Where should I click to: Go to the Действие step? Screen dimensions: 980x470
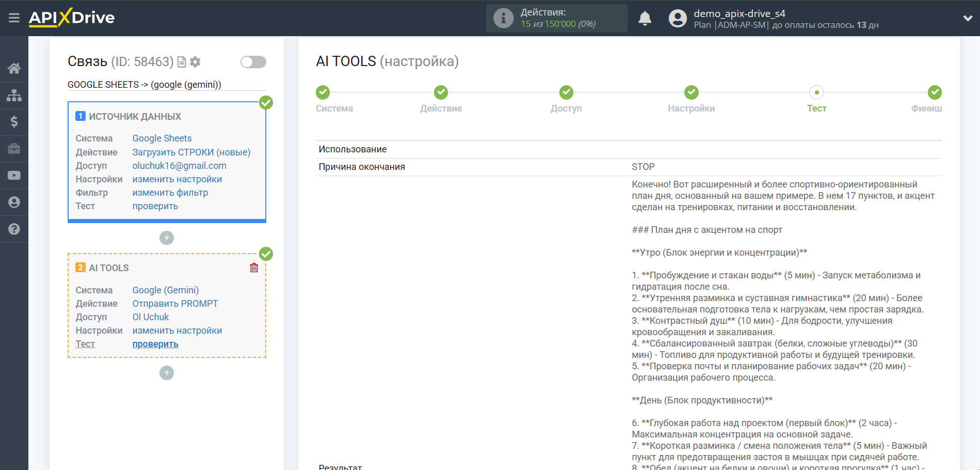(441, 92)
